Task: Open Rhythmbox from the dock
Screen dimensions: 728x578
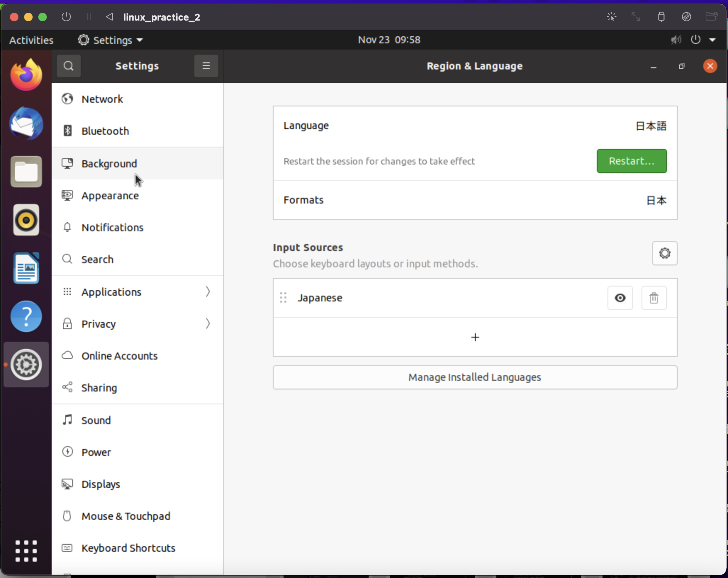Action: pyautogui.click(x=26, y=220)
